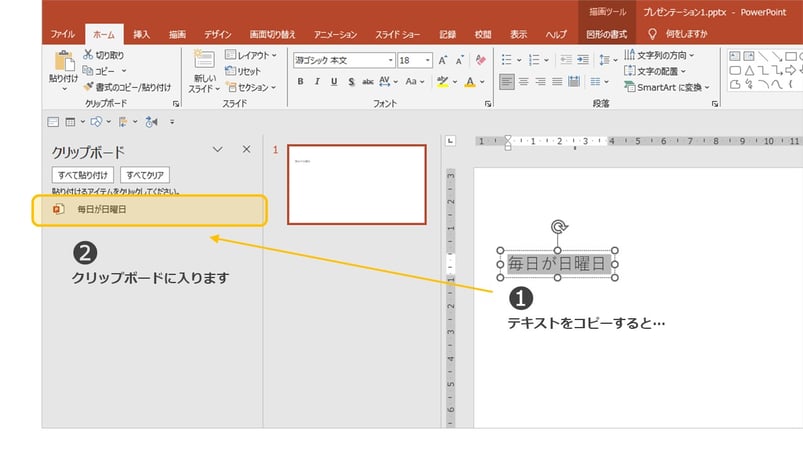Open the clipboard group dialog launcher
The height and width of the screenshot is (451, 803).
click(176, 103)
